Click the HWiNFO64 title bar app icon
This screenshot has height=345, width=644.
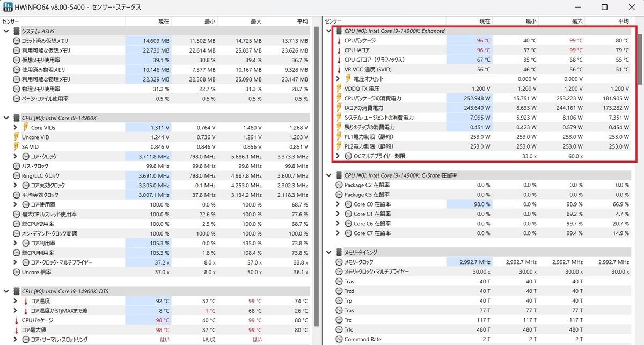[9, 8]
